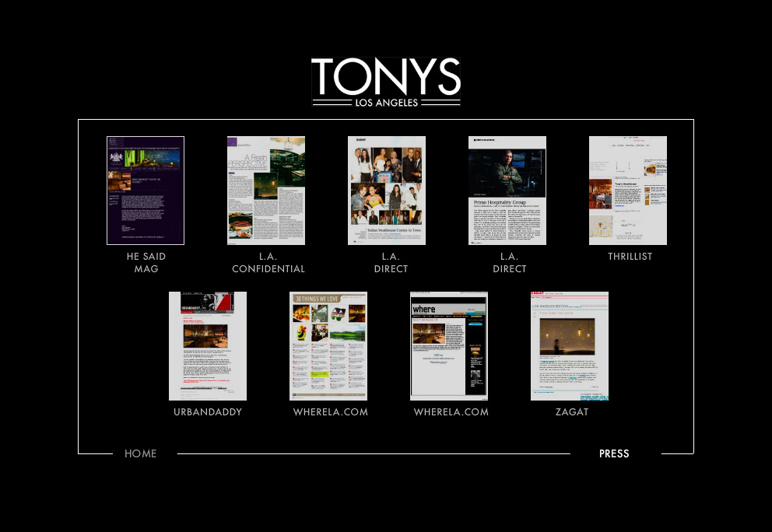This screenshot has width=772, height=532.
Task: Open the He Said Mag dark purple thumbnail
Action: (146, 191)
